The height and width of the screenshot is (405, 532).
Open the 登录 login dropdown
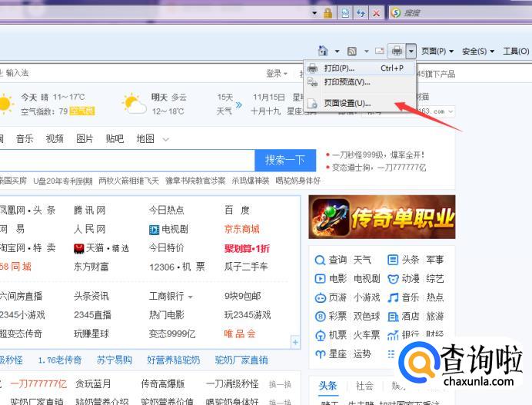coord(277,73)
